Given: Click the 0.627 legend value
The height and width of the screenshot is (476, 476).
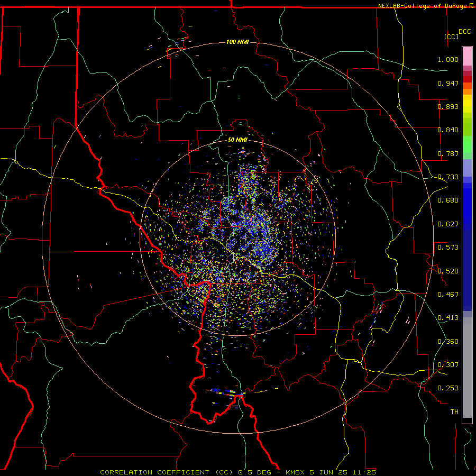Looking at the screenshot, I should 448,224.
